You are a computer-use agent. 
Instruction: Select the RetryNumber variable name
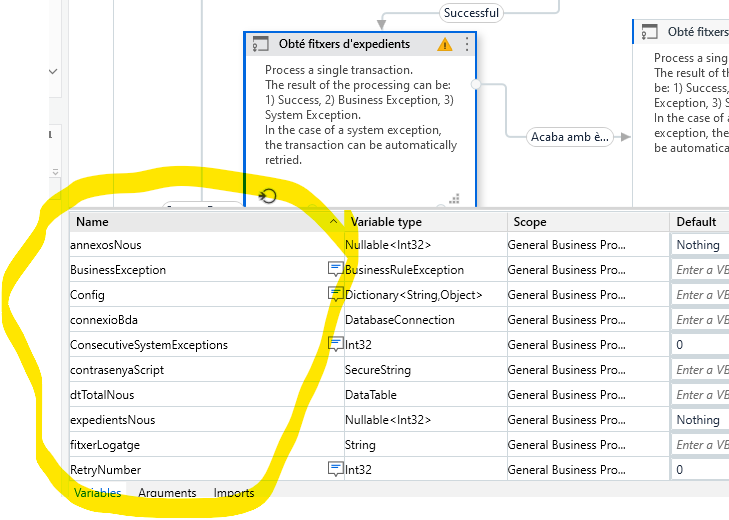(106, 470)
